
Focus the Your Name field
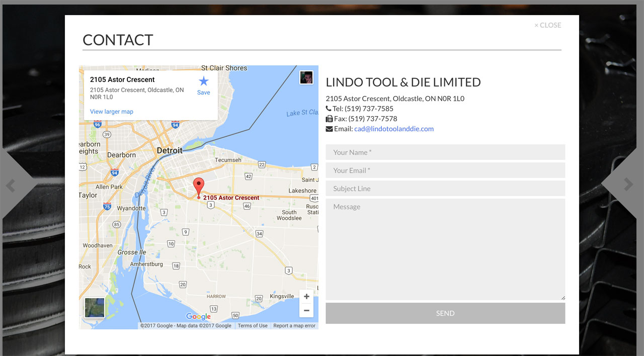(445, 152)
